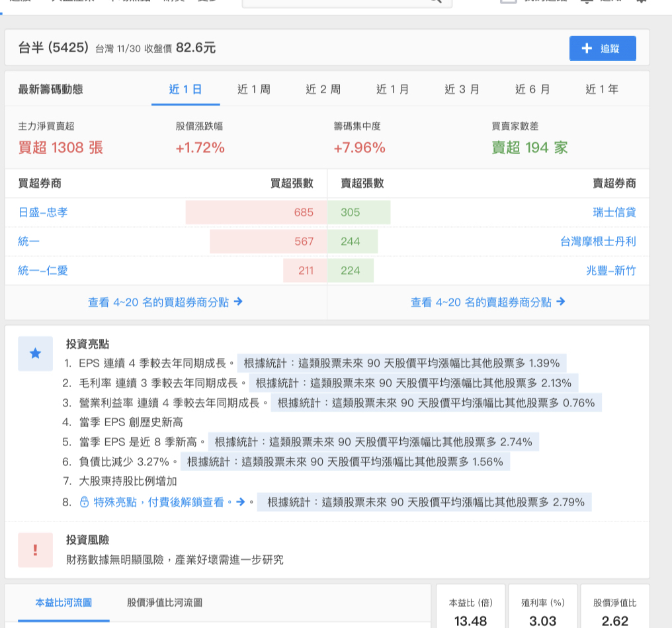The width and height of the screenshot is (672, 628).
Task: Click arrow after 賣超券商分點 link
Action: [x=560, y=302]
